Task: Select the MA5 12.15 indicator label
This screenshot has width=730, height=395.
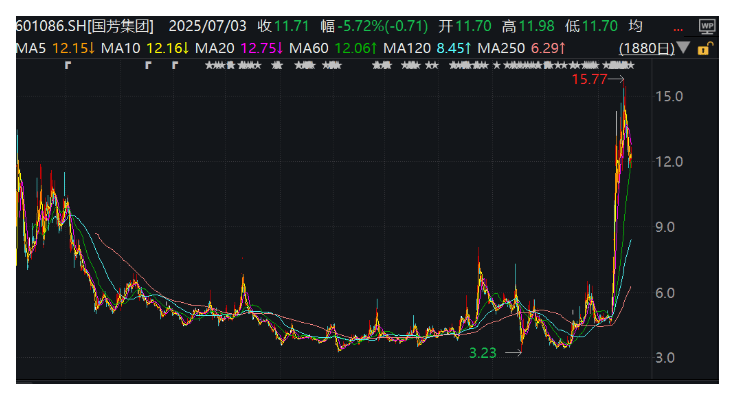Action: 55,48
